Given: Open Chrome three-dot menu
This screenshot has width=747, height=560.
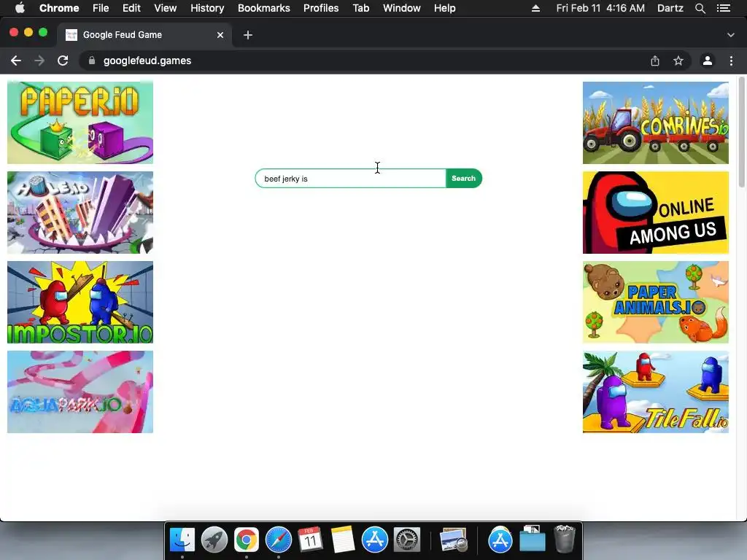Looking at the screenshot, I should (731, 61).
